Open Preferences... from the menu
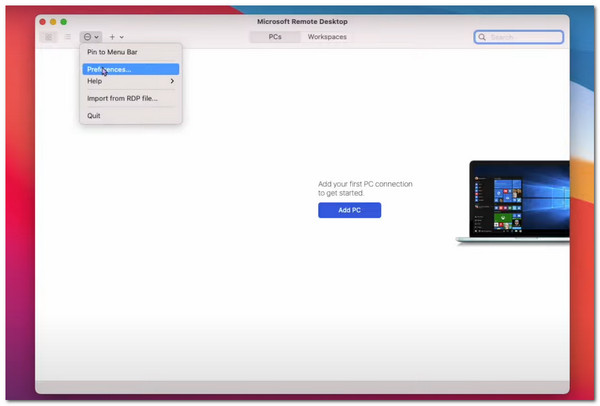600x406 pixels. [130, 69]
